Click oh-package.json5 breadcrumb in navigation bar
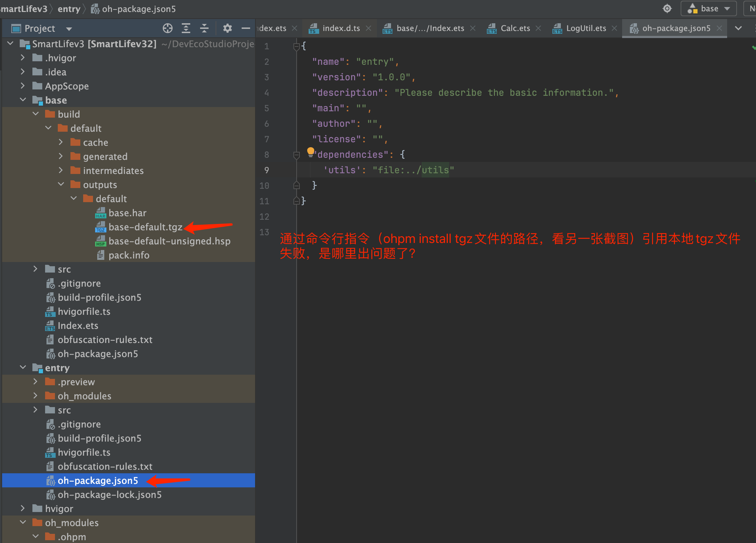 click(133, 9)
